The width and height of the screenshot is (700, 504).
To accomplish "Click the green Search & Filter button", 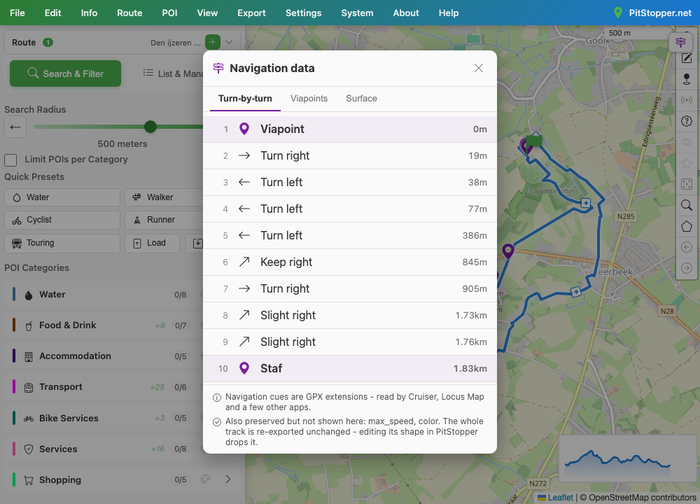I will pos(65,74).
